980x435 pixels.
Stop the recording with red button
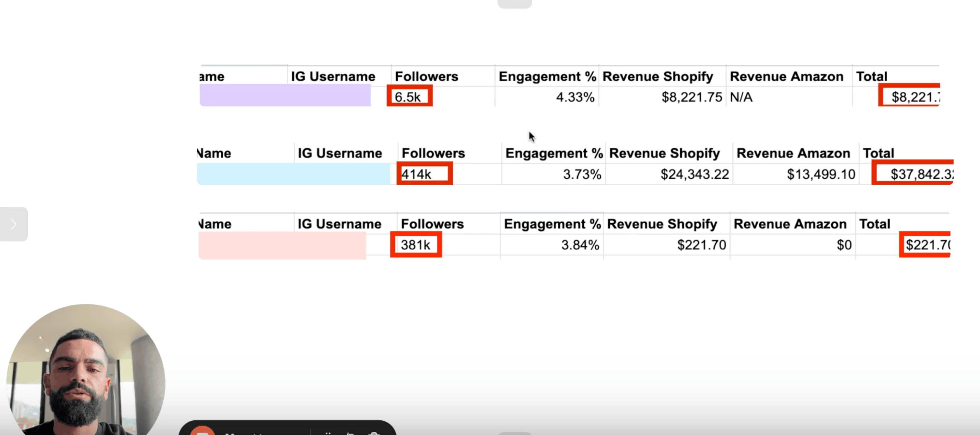point(202,432)
